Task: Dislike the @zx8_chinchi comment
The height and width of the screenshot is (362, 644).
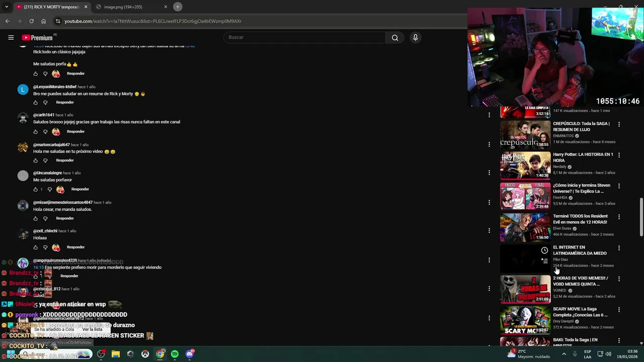Action: tap(45, 247)
